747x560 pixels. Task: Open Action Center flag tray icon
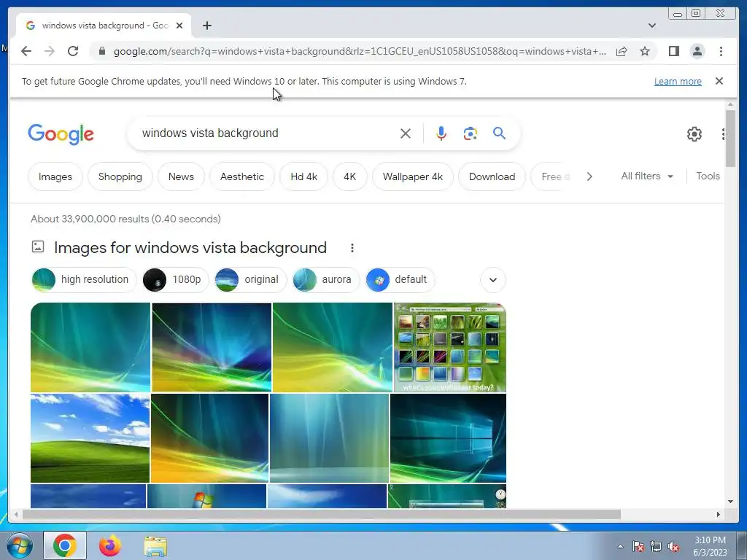pos(638,547)
